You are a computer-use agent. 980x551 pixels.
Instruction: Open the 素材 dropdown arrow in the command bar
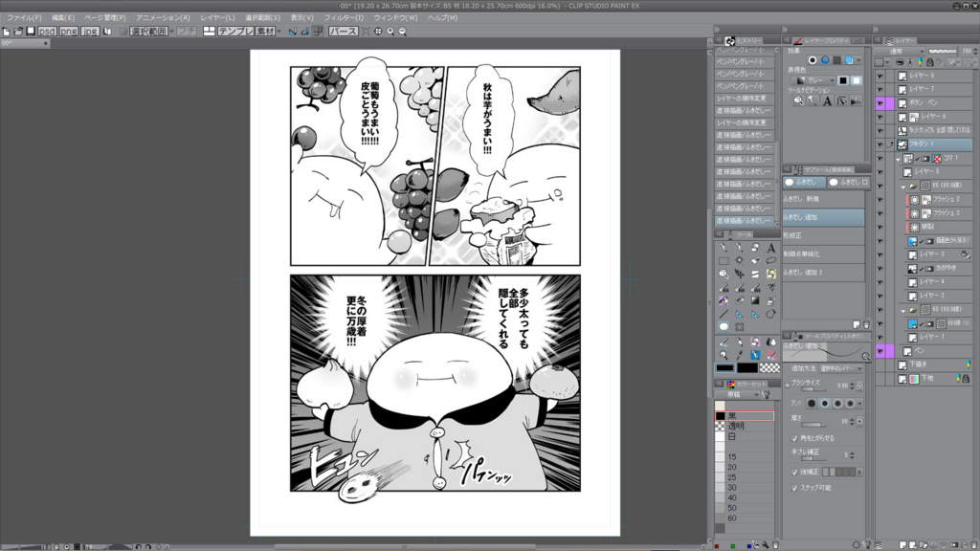pyautogui.click(x=278, y=32)
